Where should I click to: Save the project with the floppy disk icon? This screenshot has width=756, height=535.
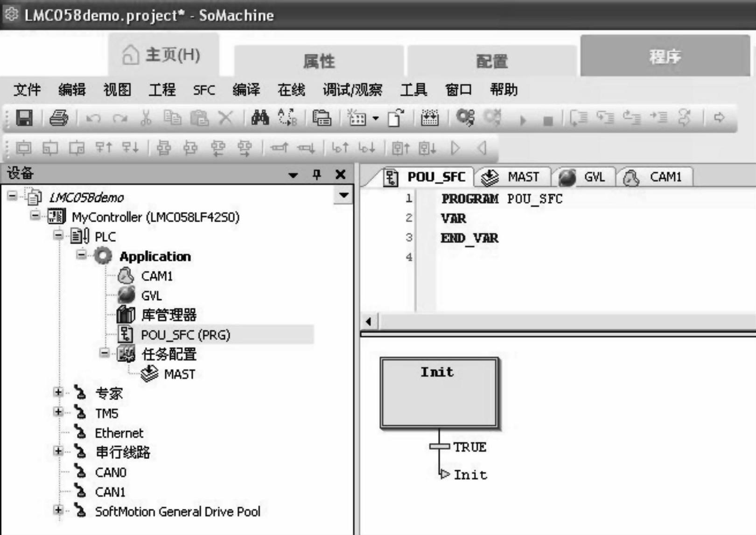pyautogui.click(x=24, y=118)
